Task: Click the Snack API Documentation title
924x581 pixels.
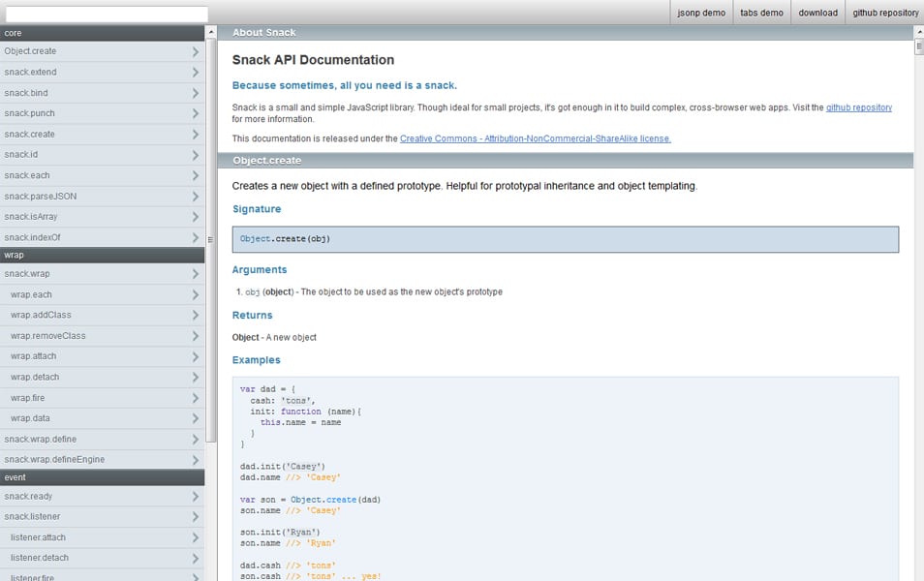Action: click(x=313, y=60)
